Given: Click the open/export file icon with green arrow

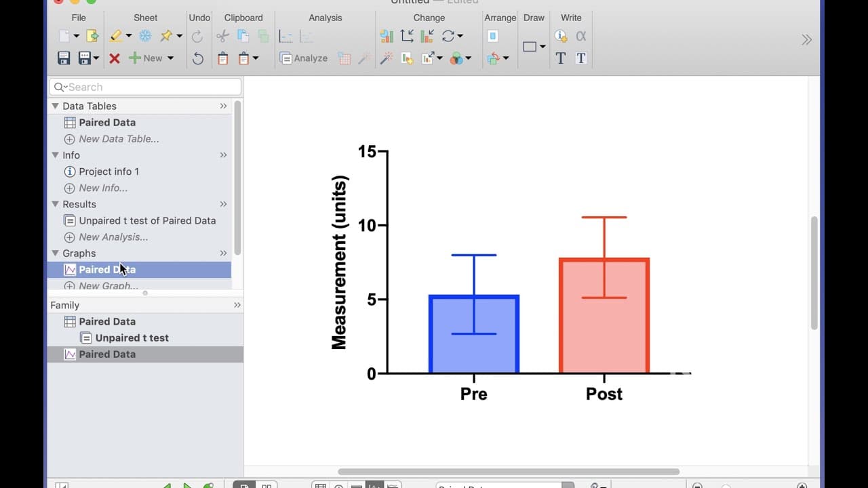Looking at the screenshot, I should [x=92, y=36].
